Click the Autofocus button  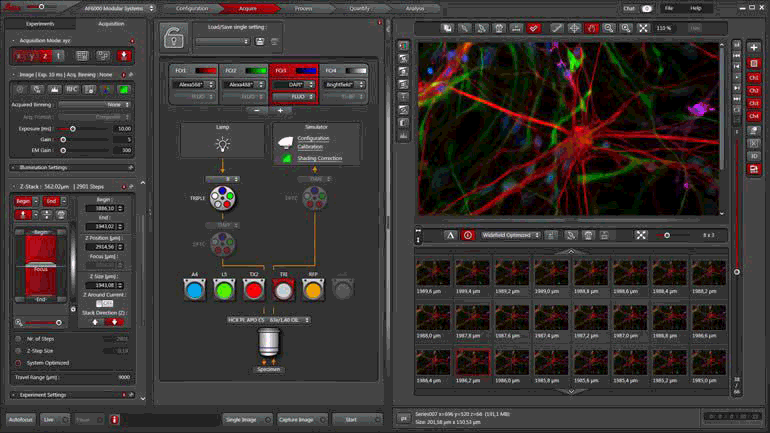pos(20,420)
